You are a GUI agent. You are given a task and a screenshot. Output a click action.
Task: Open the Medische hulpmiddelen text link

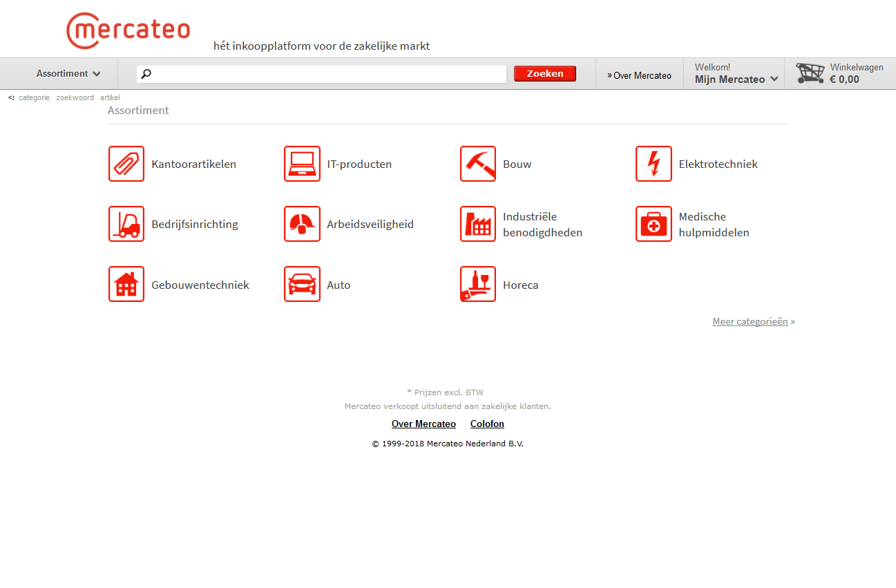[714, 225]
